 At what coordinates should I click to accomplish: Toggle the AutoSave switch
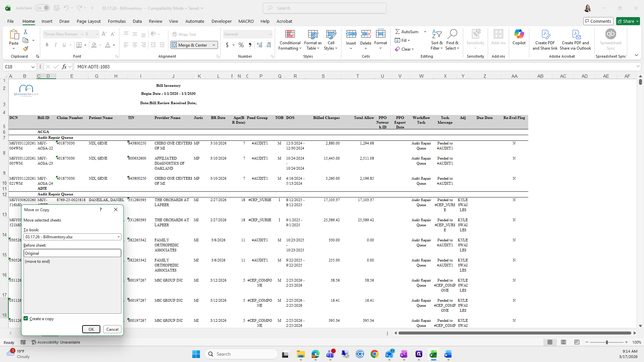tap(42, 8)
